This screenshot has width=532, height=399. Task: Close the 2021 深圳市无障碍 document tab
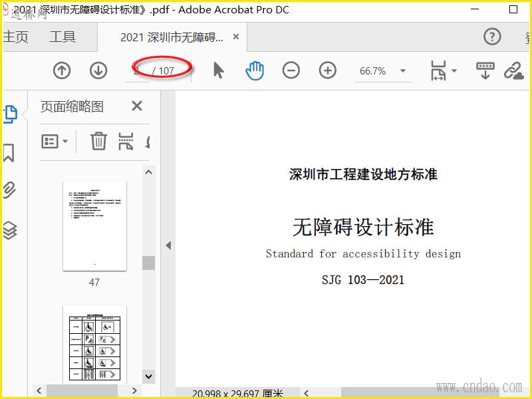coord(236,37)
